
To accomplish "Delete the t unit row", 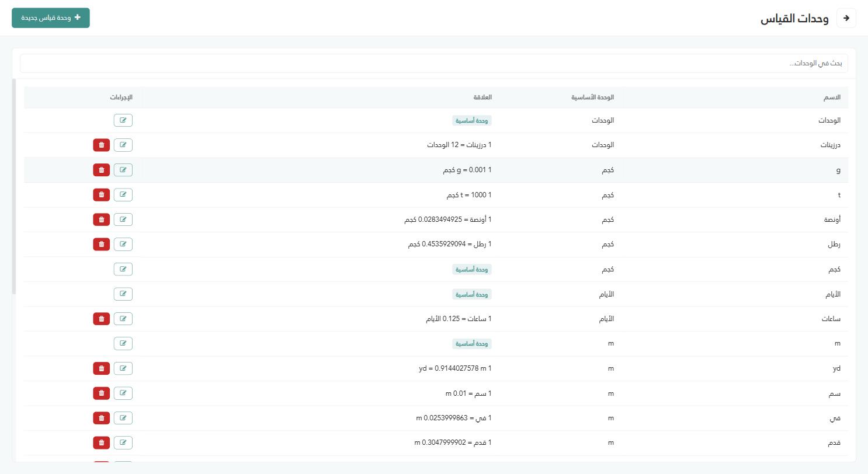I will pyautogui.click(x=102, y=194).
